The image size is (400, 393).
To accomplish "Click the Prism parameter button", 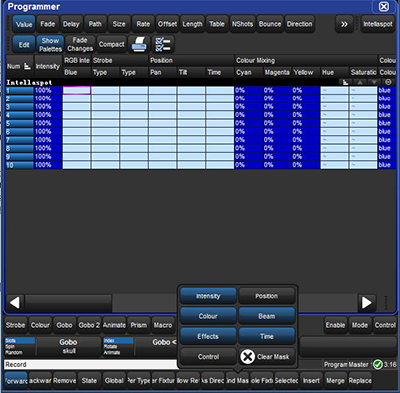I will 138,325.
